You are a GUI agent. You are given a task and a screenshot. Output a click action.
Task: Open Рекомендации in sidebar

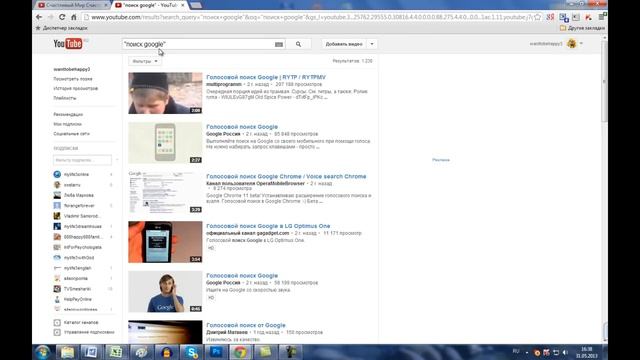pyautogui.click(x=68, y=114)
